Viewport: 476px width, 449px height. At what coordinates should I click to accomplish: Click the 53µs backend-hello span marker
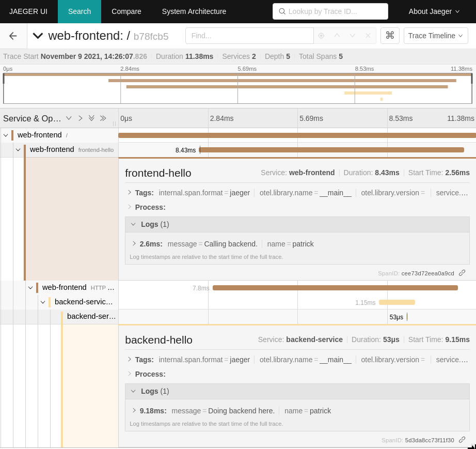[x=407, y=317]
